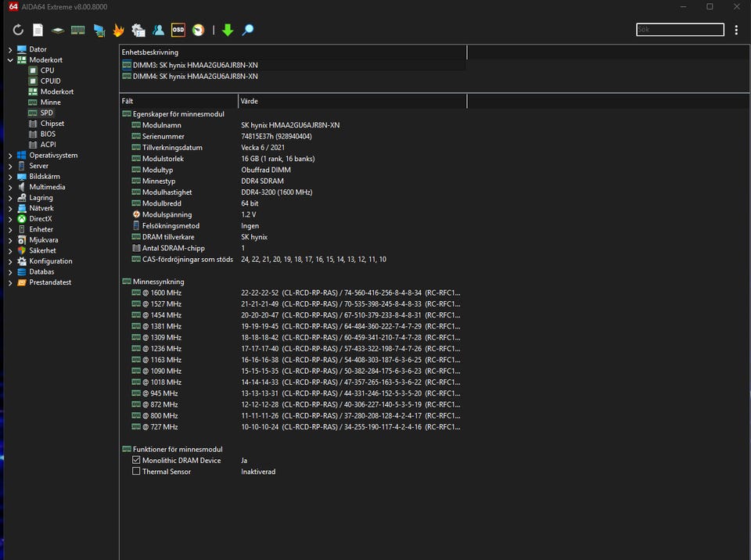Open the gauge benchmark icon
Viewport: 751px width, 560px height.
pos(199,31)
